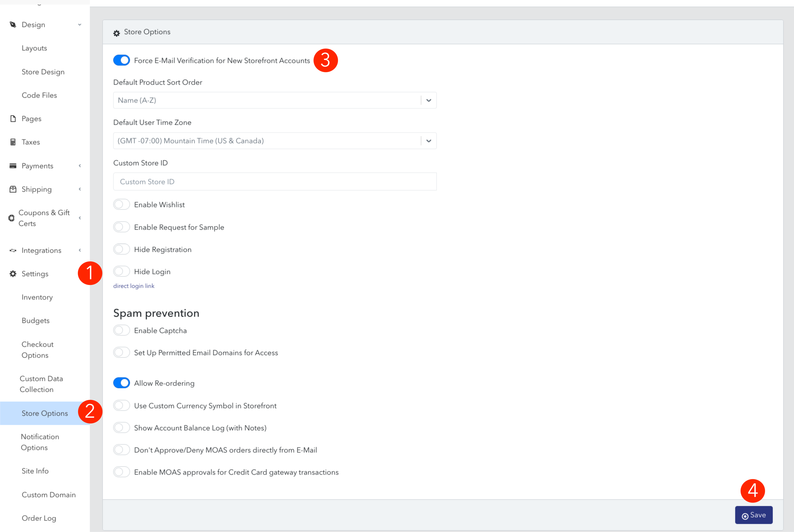Expand the Payments submenu chevron
The height and width of the screenshot is (532, 794).
(x=80, y=166)
